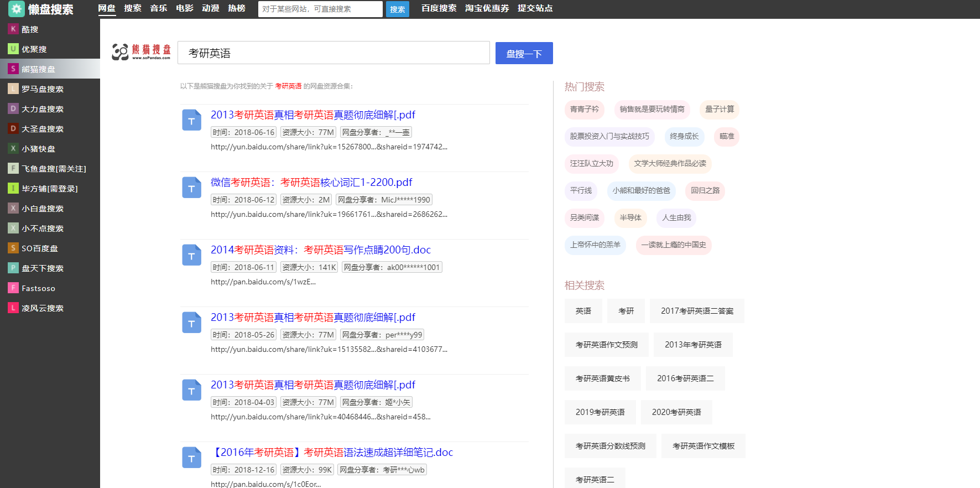Switch to the 搜索 tab in top bar
Viewport: 980px width, 488px height.
(x=133, y=8)
